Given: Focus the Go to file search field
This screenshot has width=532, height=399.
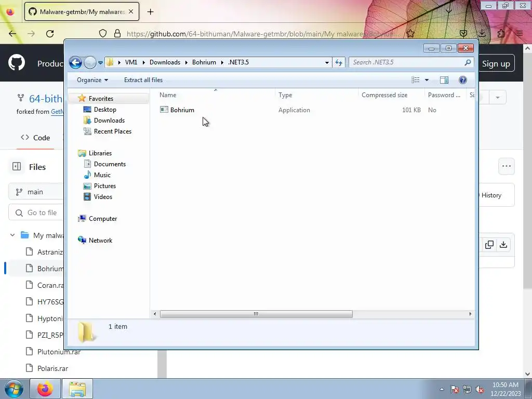Looking at the screenshot, I should point(36,212).
